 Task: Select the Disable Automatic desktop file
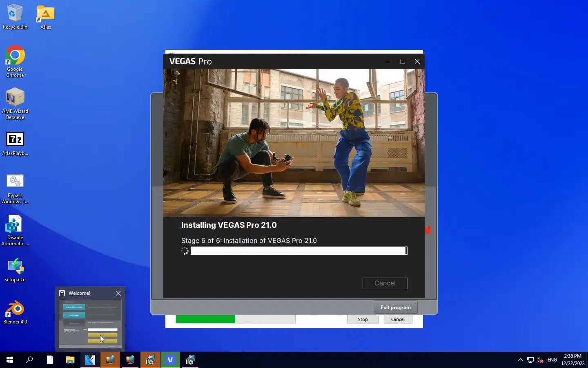(15, 231)
